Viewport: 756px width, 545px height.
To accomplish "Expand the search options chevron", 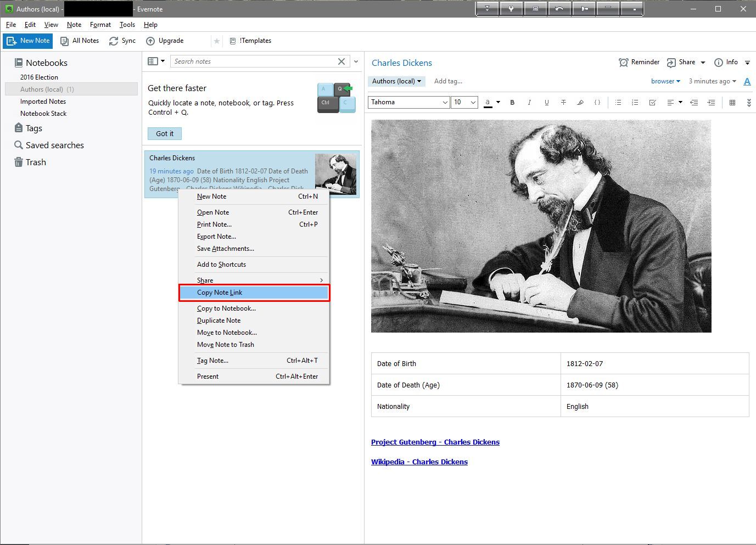I will click(x=356, y=61).
